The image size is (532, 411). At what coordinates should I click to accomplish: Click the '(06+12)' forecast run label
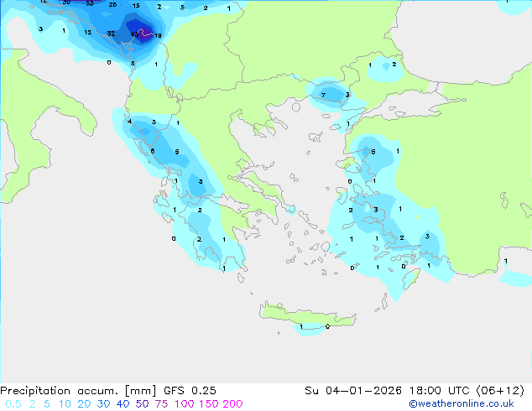(x=500, y=391)
